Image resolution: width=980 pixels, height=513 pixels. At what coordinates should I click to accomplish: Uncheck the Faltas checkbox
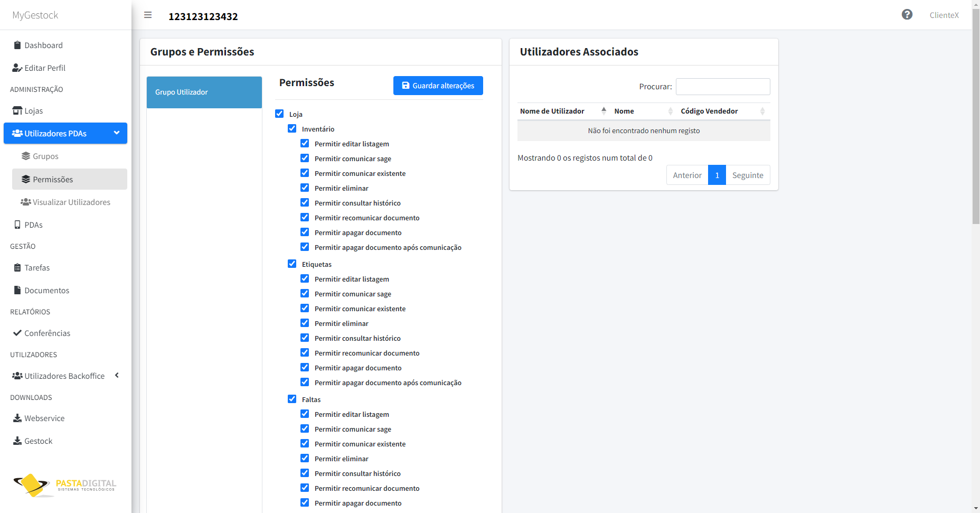[292, 399]
